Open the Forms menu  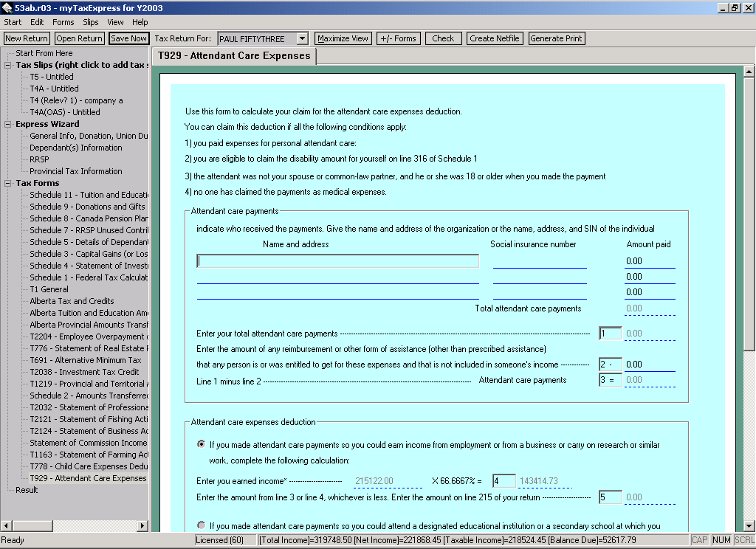click(63, 22)
